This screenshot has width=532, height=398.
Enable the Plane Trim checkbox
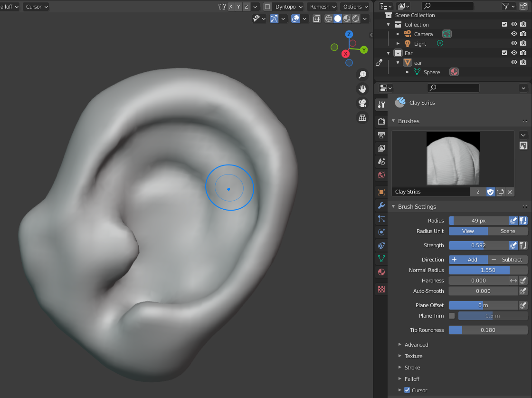tap(452, 316)
